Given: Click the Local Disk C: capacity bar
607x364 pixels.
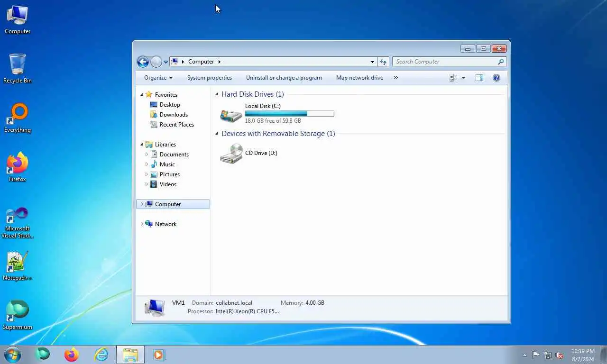Looking at the screenshot, I should coord(289,114).
